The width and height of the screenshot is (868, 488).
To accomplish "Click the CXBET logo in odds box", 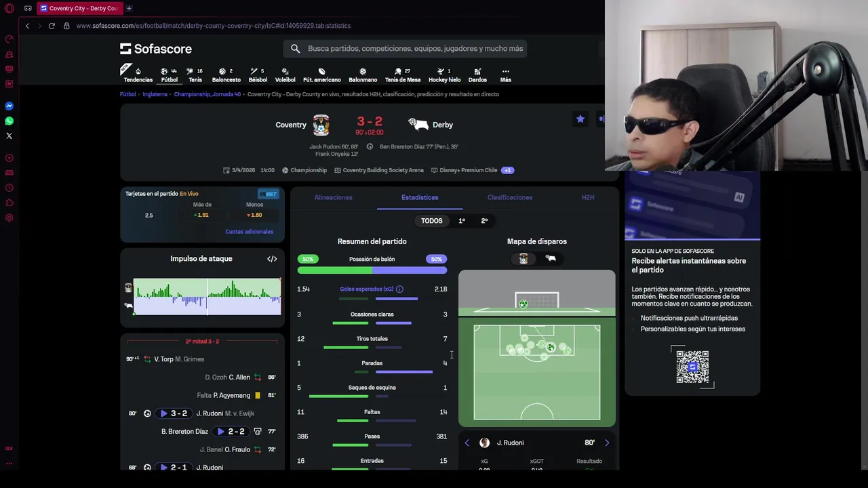I will tap(268, 194).
